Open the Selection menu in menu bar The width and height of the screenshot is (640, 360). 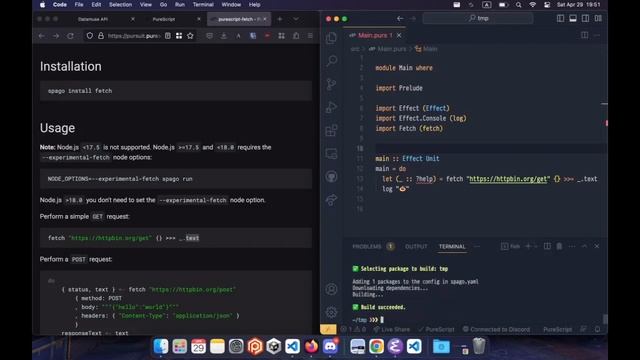click(x=120, y=4)
